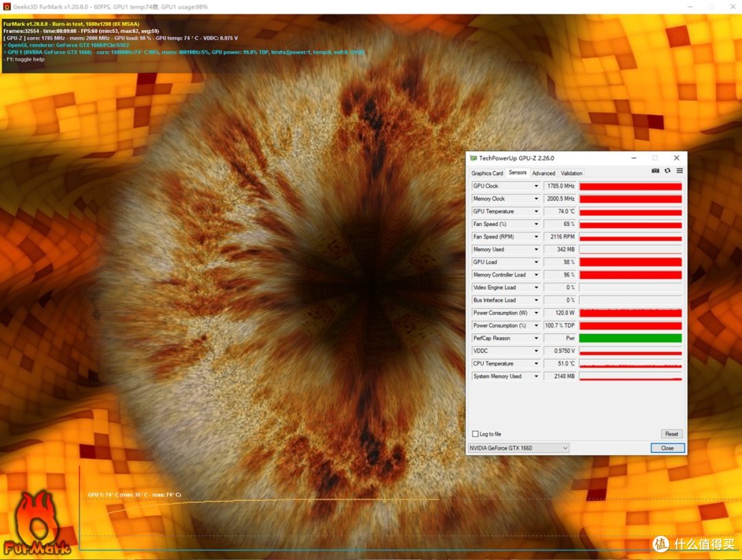Viewport: 742px width, 560px height.
Task: Click the OpenGL renderer overlay line
Action: 66,45
